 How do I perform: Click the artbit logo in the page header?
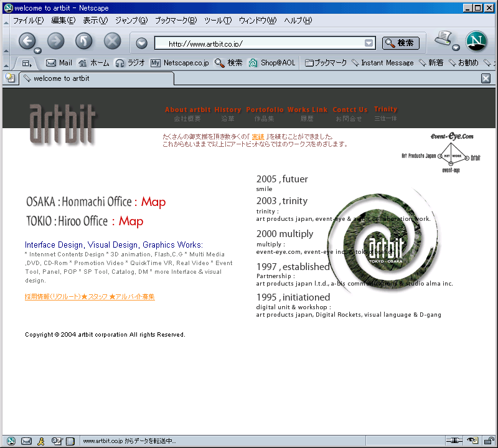pyautogui.click(x=62, y=124)
